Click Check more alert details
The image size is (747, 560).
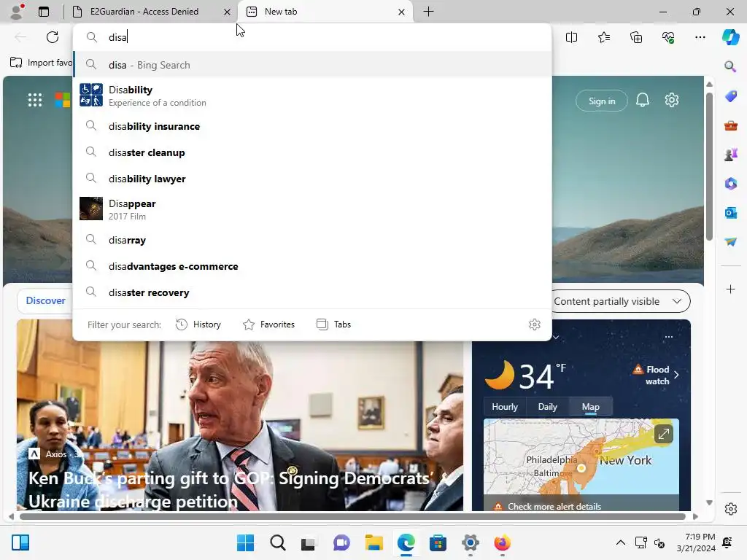tap(554, 506)
